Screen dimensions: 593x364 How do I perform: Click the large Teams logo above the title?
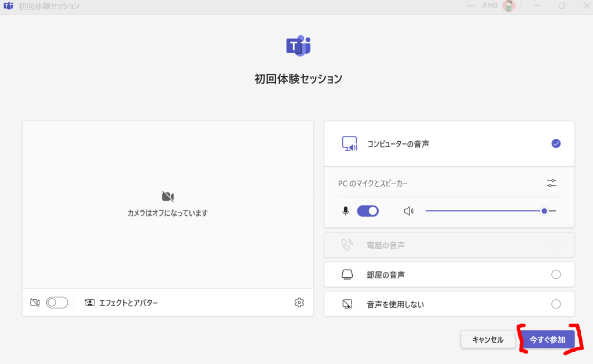point(298,46)
